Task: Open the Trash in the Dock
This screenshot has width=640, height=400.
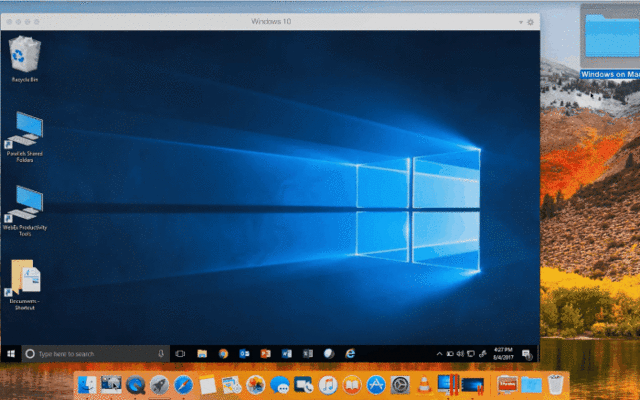Action: (x=556, y=385)
